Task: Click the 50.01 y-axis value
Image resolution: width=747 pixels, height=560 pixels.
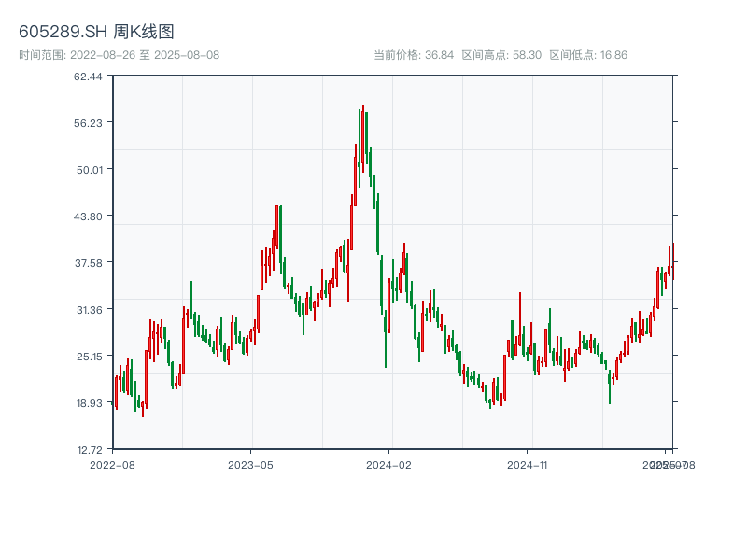Action: (x=88, y=170)
